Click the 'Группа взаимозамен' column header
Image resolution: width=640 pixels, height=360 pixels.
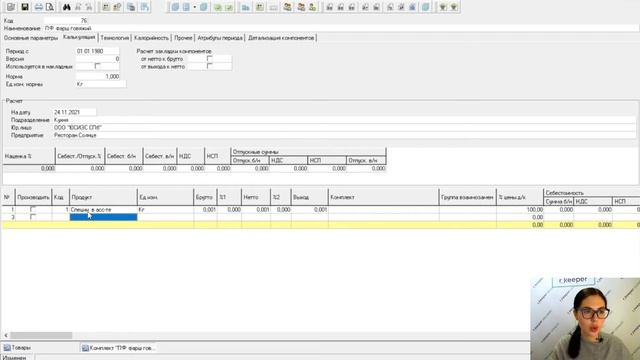click(x=468, y=197)
